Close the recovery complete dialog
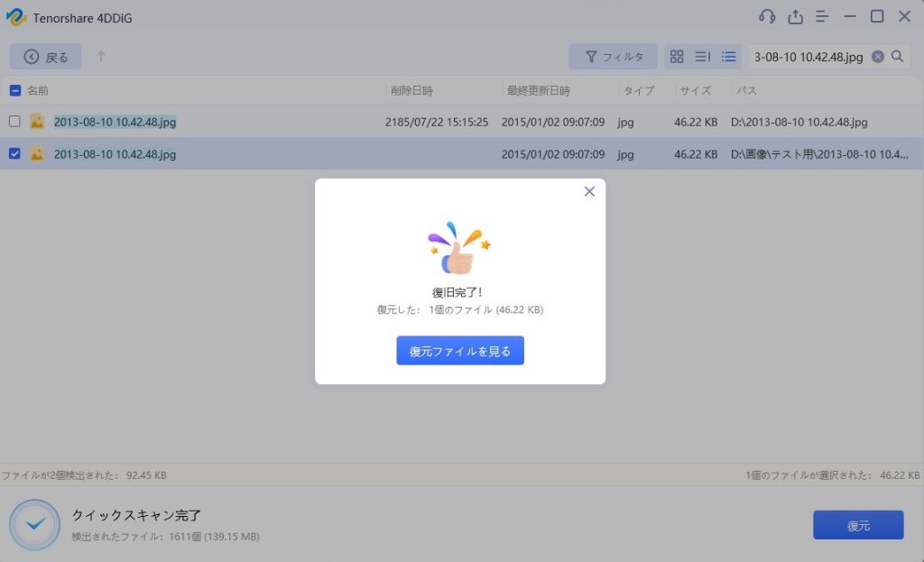Image resolution: width=924 pixels, height=562 pixels. tap(589, 191)
